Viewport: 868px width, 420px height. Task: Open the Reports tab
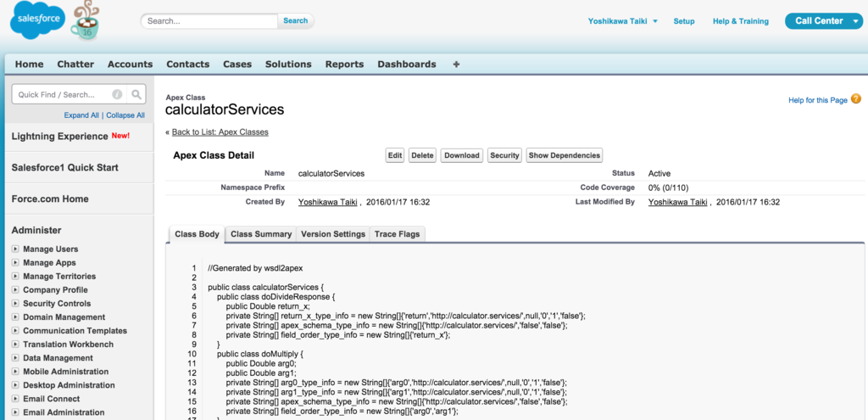[344, 64]
